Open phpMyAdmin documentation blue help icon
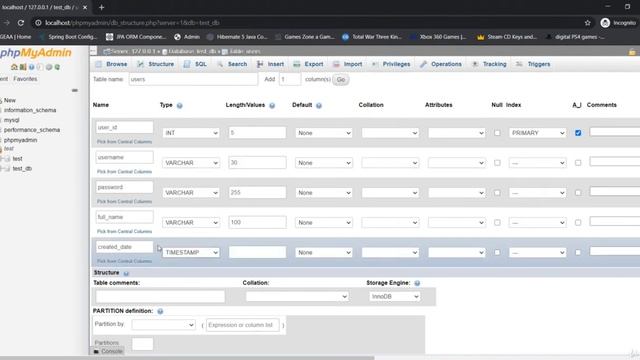 [31, 67]
